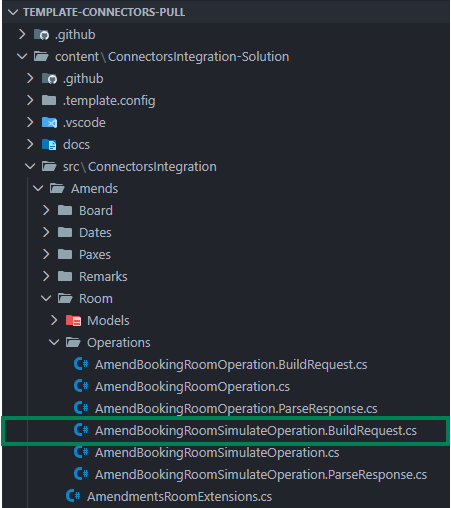Select the .vscode folder label
Viewport: 451px width, 508px height.
click(x=84, y=123)
